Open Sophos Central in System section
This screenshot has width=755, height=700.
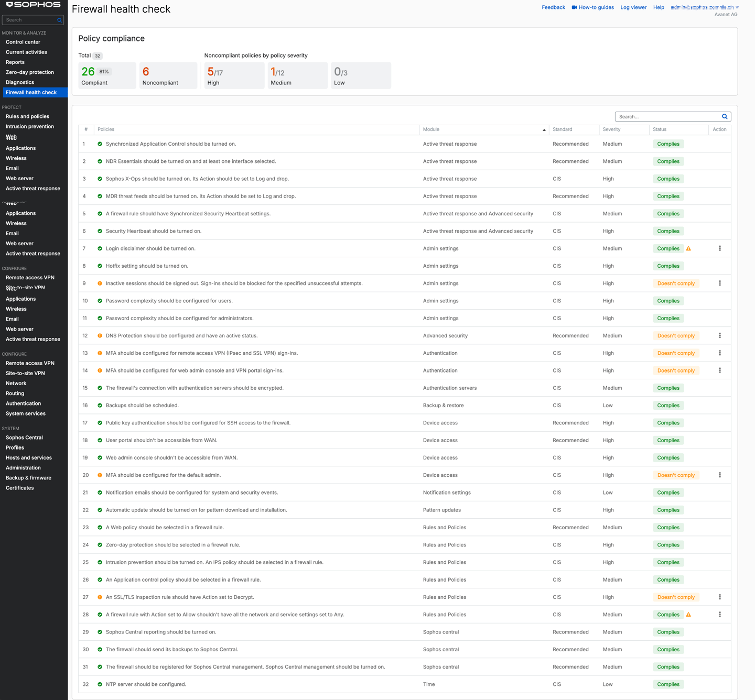[24, 437]
